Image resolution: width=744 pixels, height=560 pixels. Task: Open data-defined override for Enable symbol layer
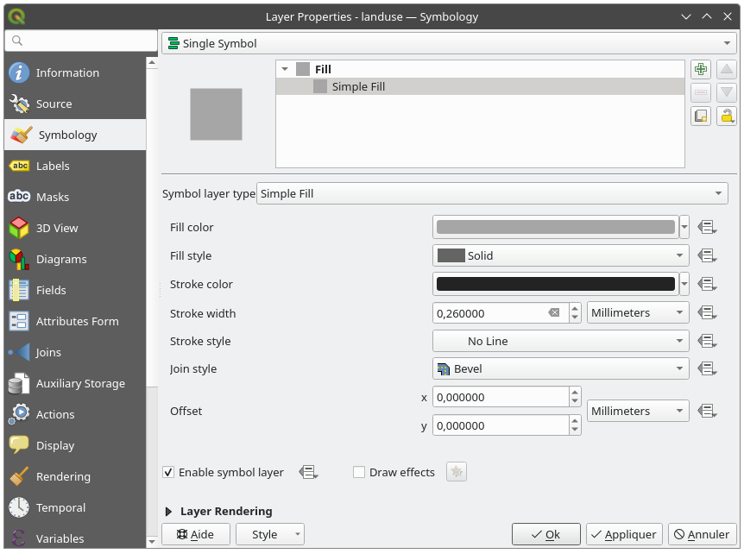[x=308, y=471]
